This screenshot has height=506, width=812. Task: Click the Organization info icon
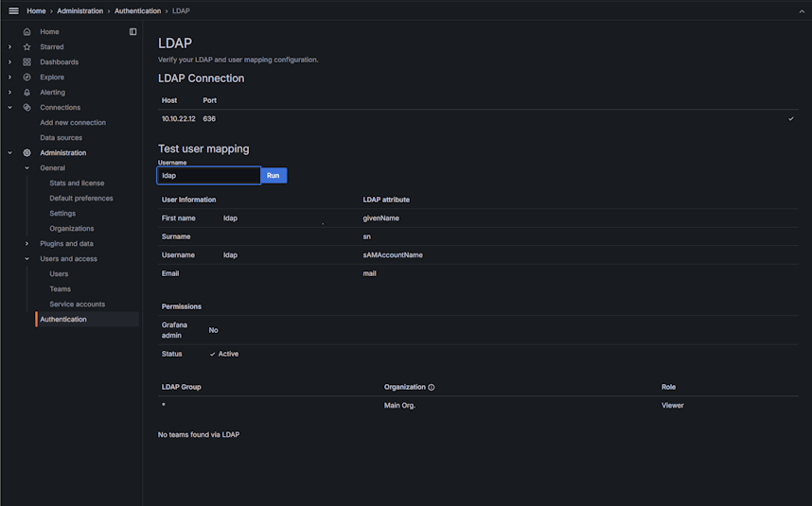point(432,387)
